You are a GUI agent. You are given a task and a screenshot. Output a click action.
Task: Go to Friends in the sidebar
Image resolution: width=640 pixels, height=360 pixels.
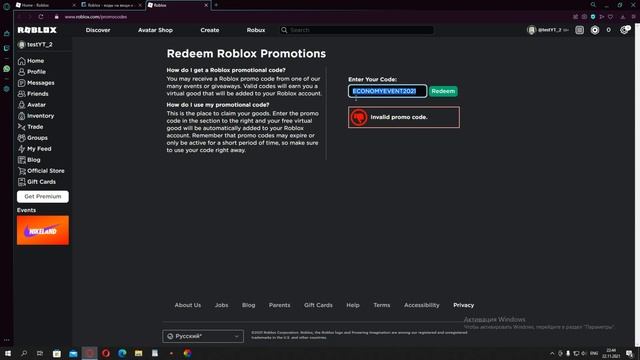pyautogui.click(x=33, y=94)
